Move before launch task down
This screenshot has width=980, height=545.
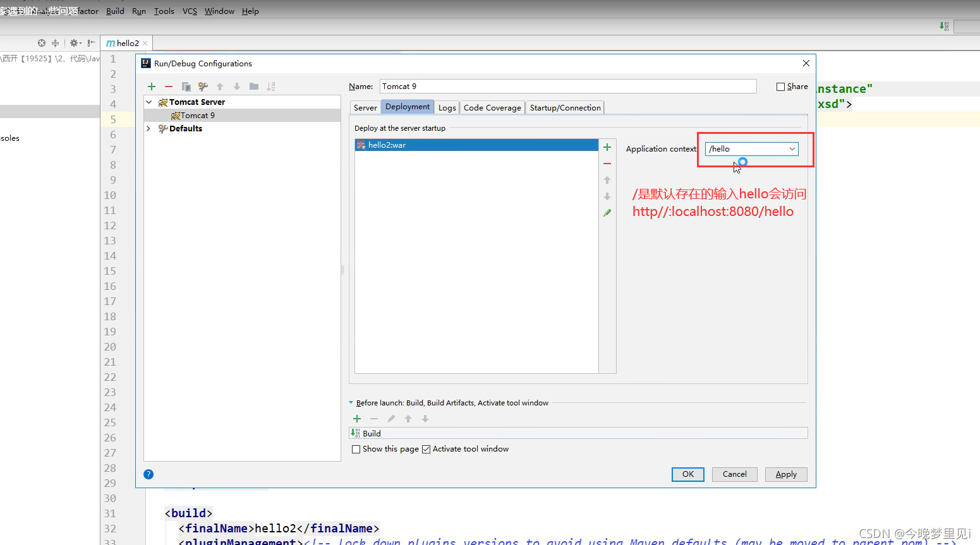(x=425, y=419)
